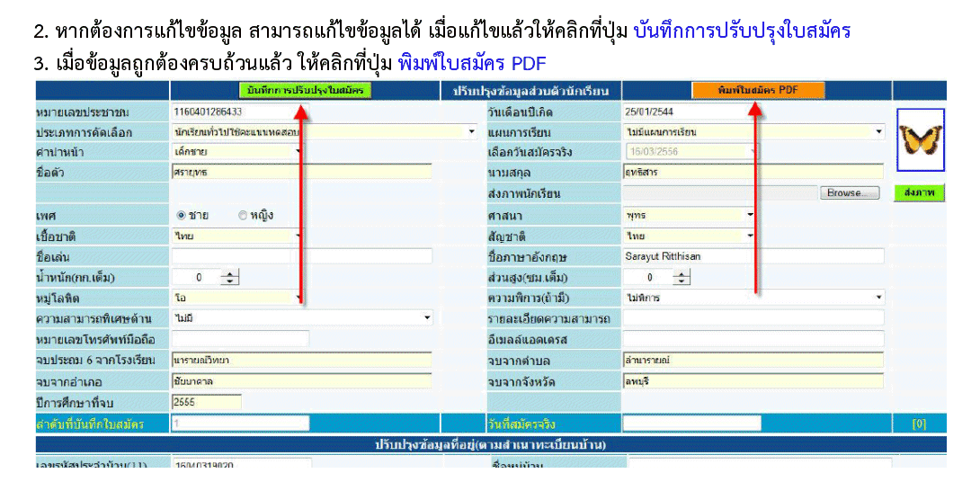The height and width of the screenshot is (491, 980).
Task: Select the หญิง gender radio button
Action: (243, 216)
